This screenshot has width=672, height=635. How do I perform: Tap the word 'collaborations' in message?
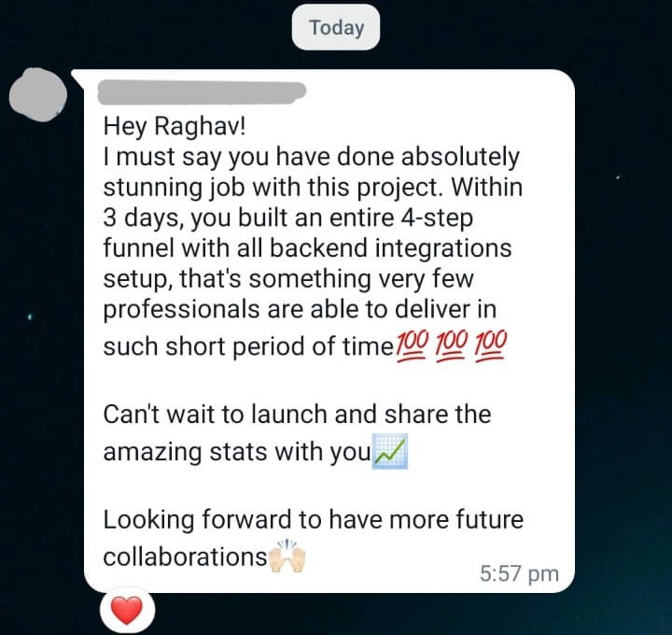[x=186, y=557]
